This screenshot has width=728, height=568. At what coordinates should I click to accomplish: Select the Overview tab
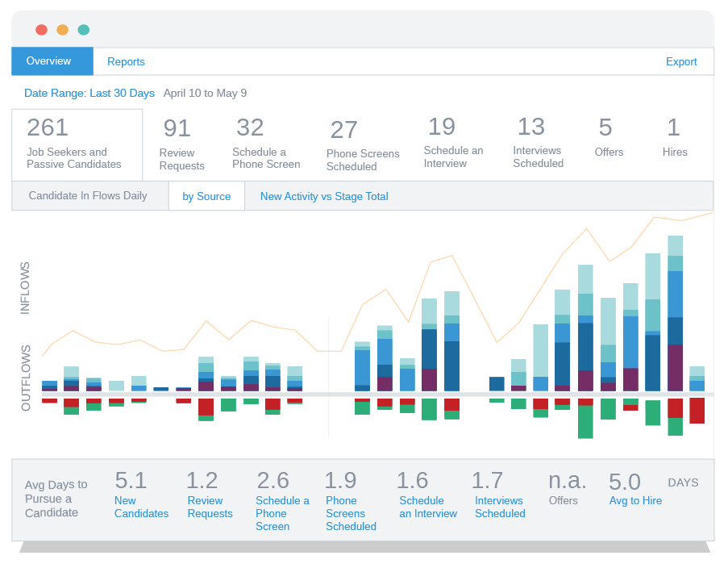[48, 61]
